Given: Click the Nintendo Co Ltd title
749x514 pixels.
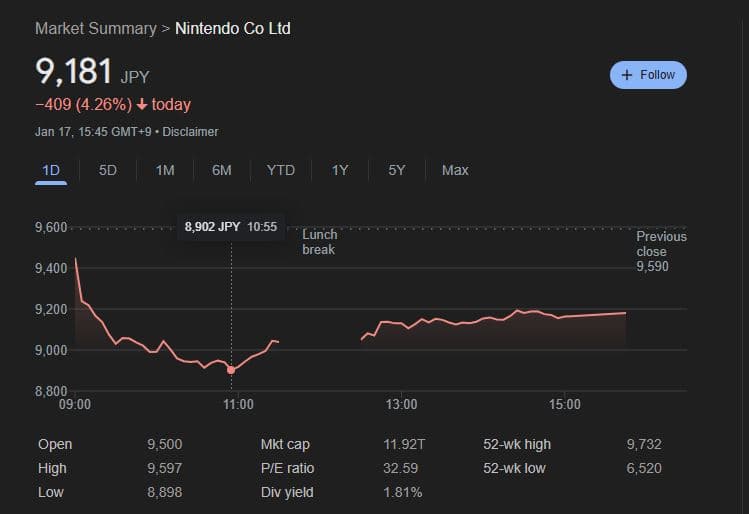Looking at the screenshot, I should coord(233,28).
